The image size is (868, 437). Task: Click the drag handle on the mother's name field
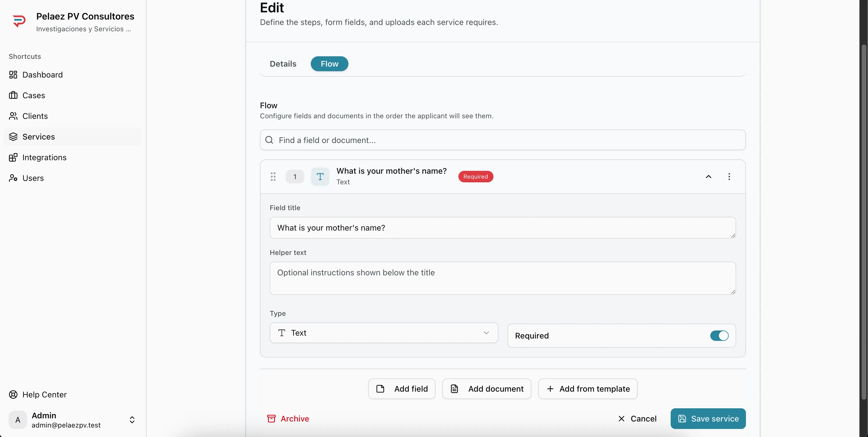click(273, 177)
